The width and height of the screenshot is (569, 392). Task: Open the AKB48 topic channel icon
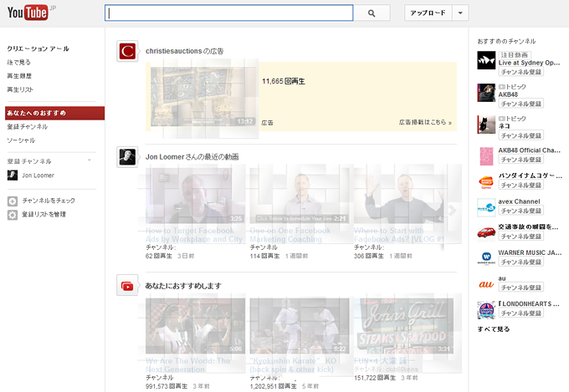tap(486, 93)
